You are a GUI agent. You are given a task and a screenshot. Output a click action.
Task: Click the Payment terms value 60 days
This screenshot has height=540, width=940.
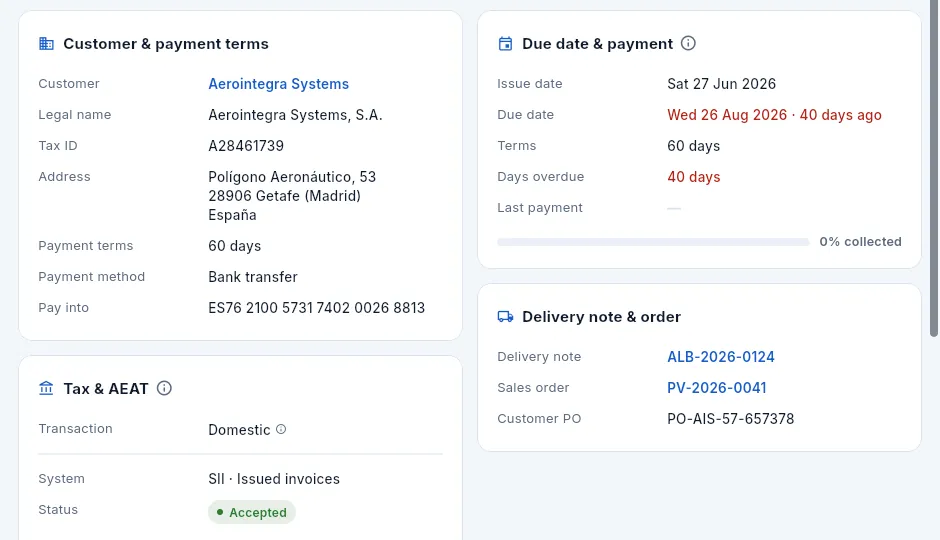pos(234,246)
